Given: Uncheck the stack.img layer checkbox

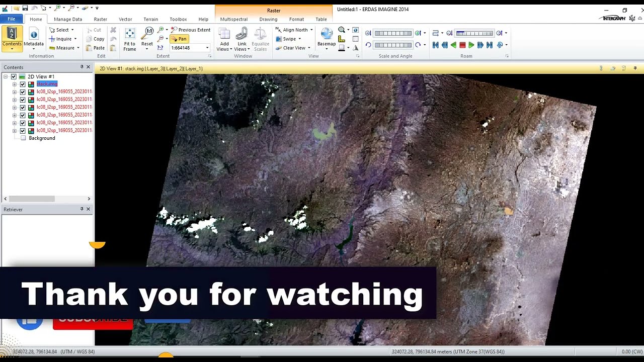Looking at the screenshot, I should (23, 84).
